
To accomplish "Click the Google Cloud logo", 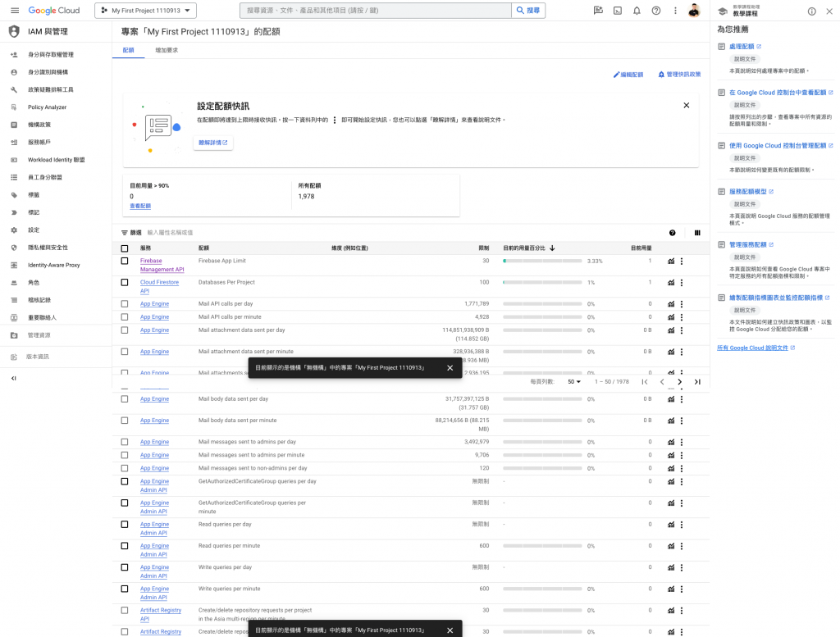I will click(53, 10).
